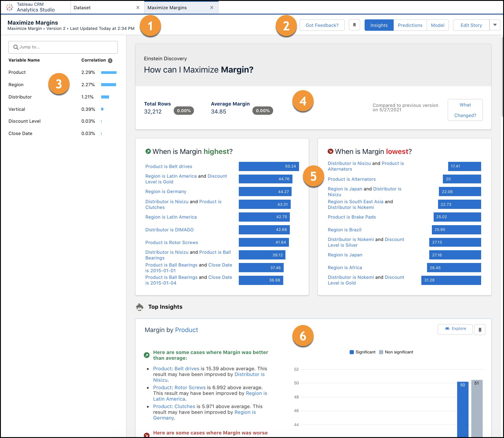Screen dimensions: 504x438
Task: Click the search magnifier in Jump to
Action: click(16, 47)
